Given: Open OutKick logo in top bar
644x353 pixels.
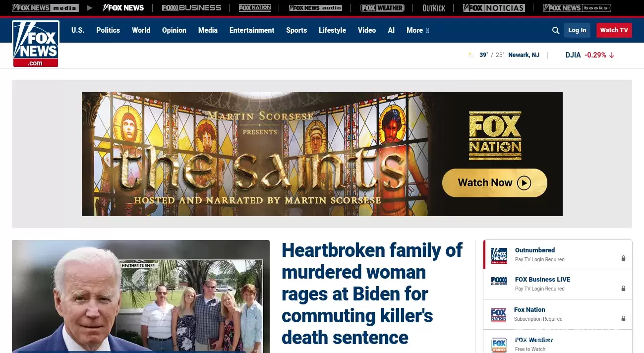Looking at the screenshot, I should [434, 8].
